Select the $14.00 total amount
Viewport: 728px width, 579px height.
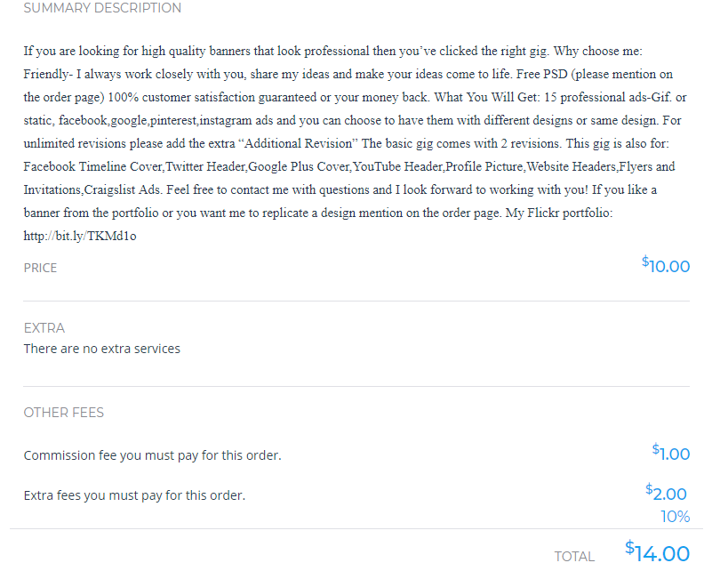(x=657, y=553)
